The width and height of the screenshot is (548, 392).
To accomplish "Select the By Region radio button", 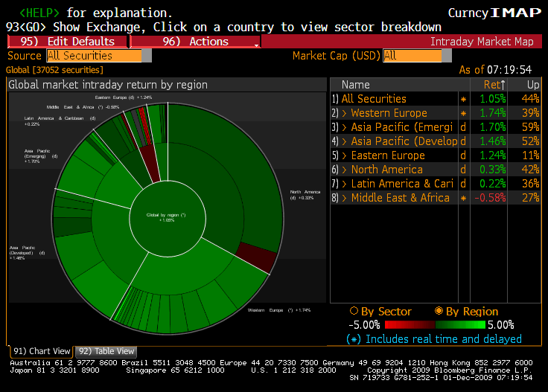I will [x=439, y=312].
